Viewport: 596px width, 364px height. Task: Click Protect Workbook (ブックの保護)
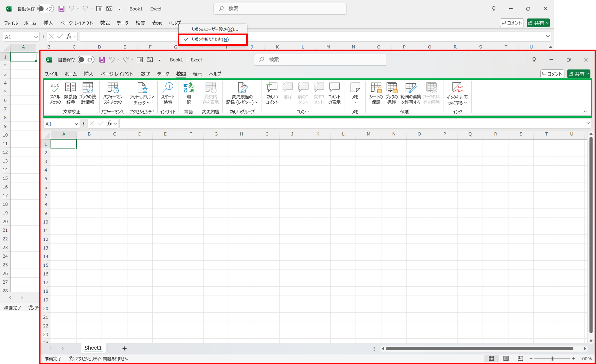coord(392,93)
